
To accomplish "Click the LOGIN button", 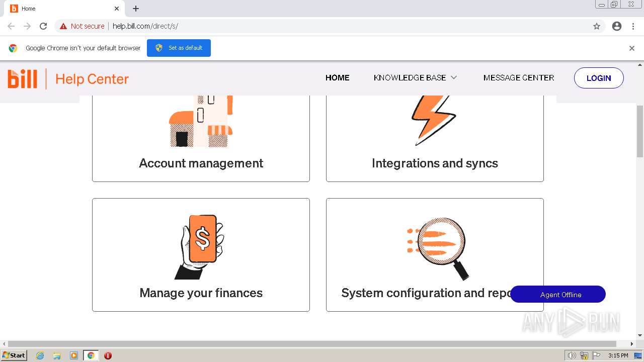I will point(599,78).
